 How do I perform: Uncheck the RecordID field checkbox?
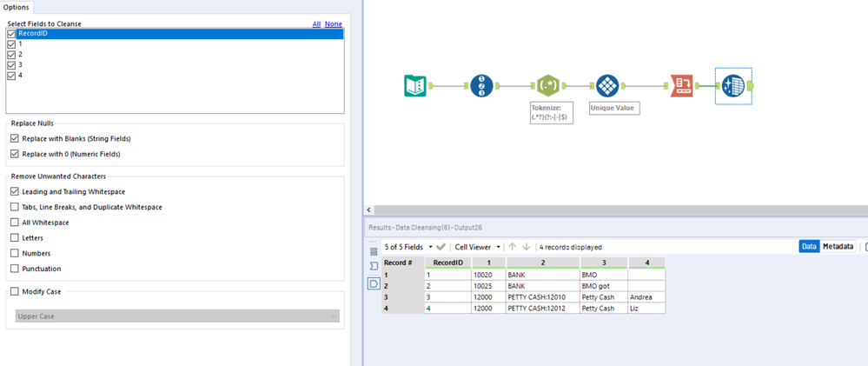[11, 34]
